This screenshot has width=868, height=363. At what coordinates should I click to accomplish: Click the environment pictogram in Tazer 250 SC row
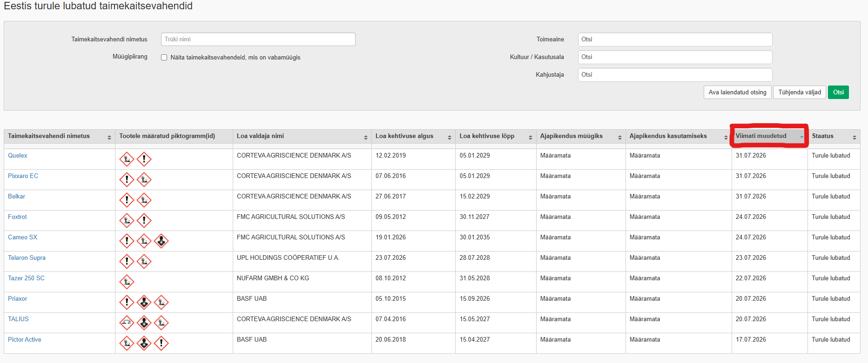(x=127, y=282)
